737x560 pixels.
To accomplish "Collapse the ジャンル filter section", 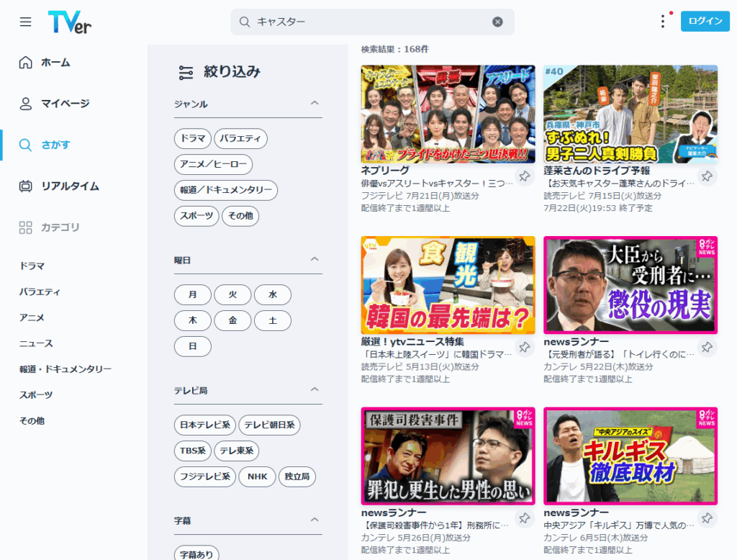I will point(315,103).
